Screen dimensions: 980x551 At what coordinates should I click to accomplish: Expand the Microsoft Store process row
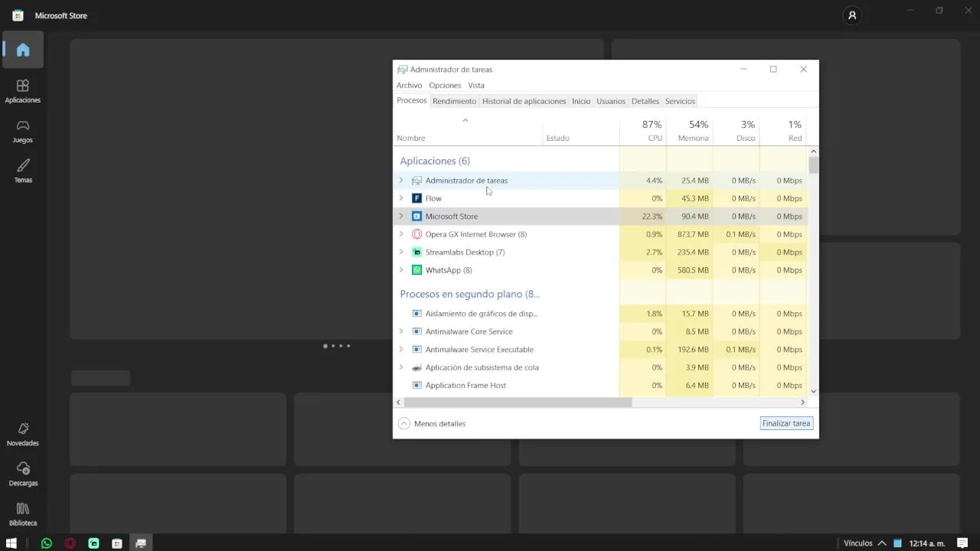401,217
